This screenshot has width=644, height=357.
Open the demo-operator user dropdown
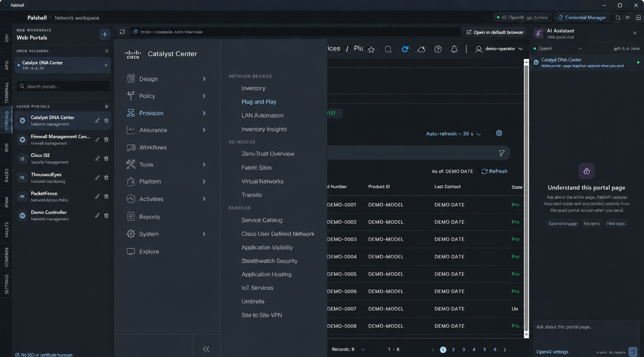499,49
